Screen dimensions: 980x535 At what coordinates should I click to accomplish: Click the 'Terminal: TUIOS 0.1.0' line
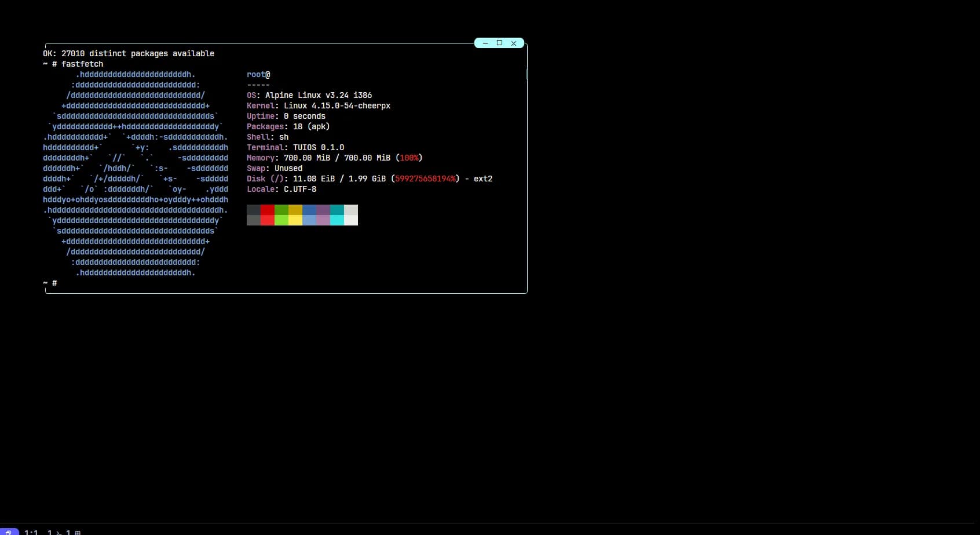tap(295, 147)
